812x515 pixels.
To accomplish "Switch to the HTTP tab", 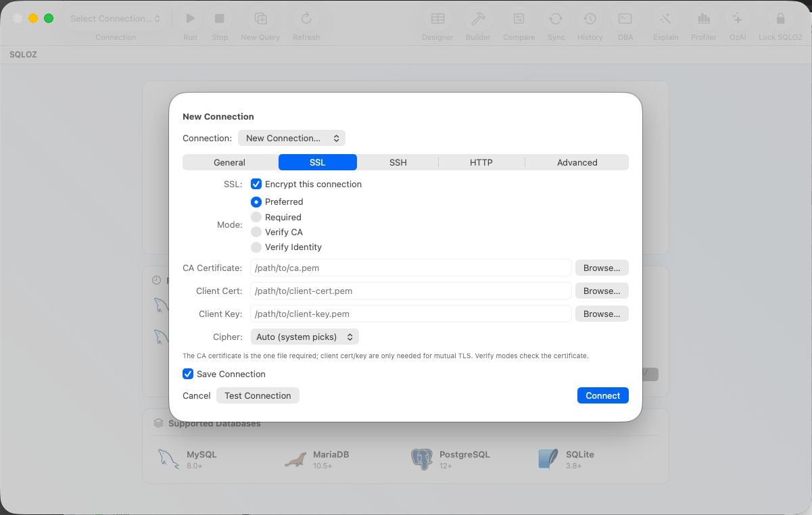I will [481, 162].
